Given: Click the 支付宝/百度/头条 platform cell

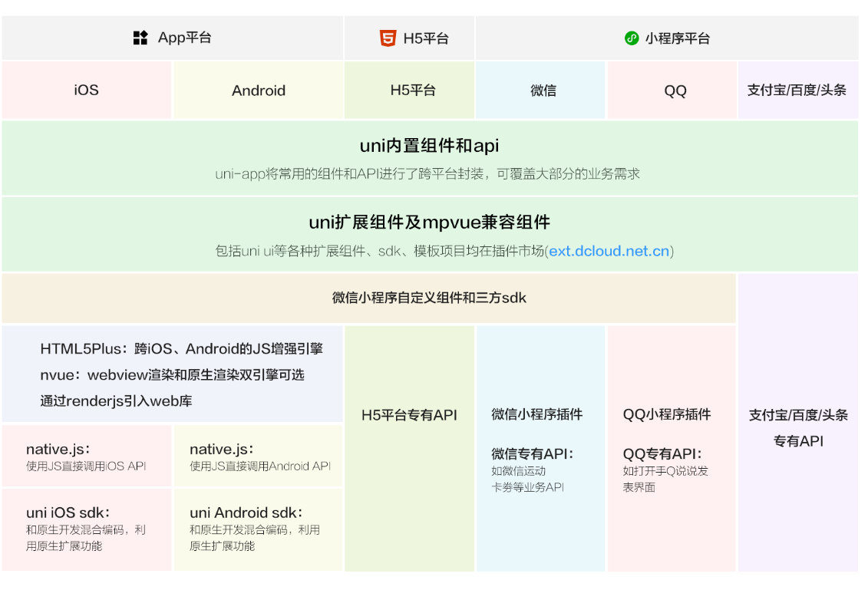Looking at the screenshot, I should 798,91.
